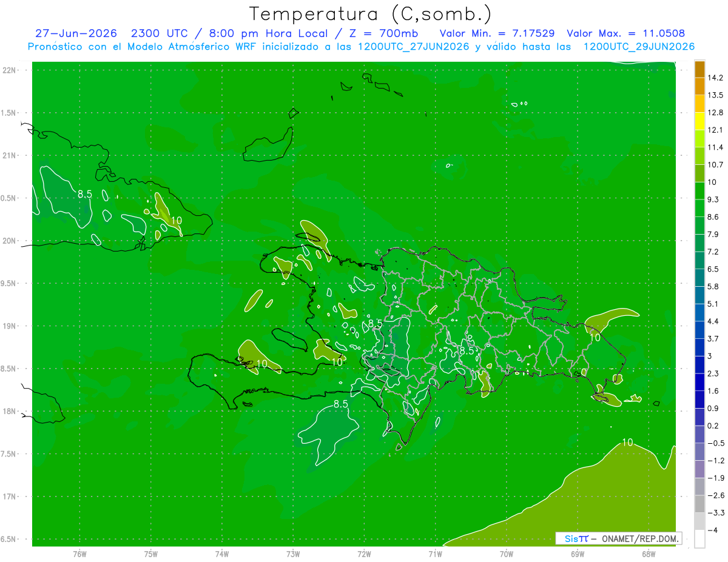Viewport: 728px width, 562px height.
Task: Click the blue "Sis" logo text
Action: (571, 538)
